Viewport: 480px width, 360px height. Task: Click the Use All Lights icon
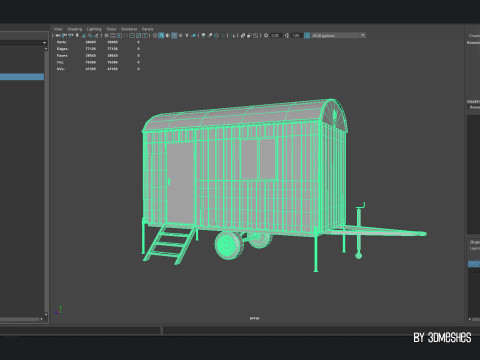click(x=187, y=35)
